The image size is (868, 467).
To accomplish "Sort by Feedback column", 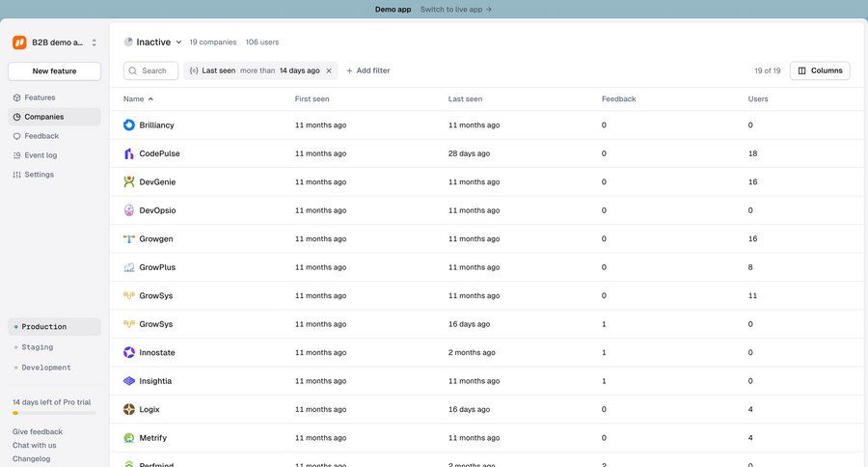I will click(x=618, y=99).
